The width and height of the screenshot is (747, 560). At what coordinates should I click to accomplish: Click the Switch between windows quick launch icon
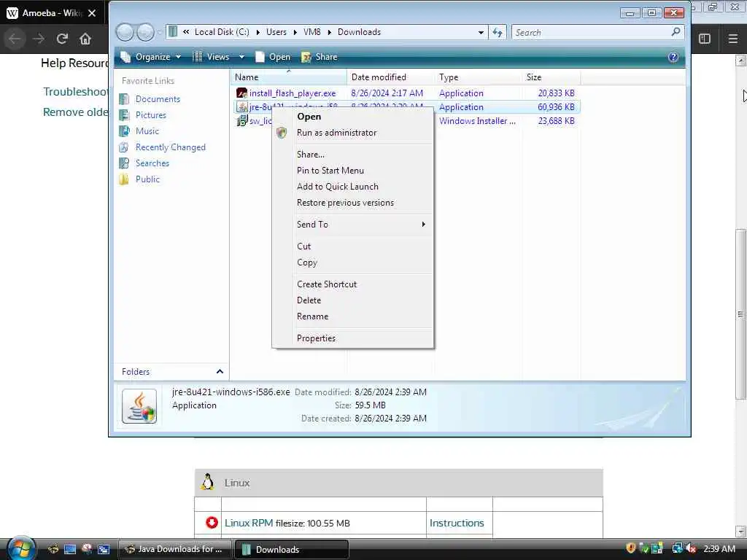tap(104, 550)
